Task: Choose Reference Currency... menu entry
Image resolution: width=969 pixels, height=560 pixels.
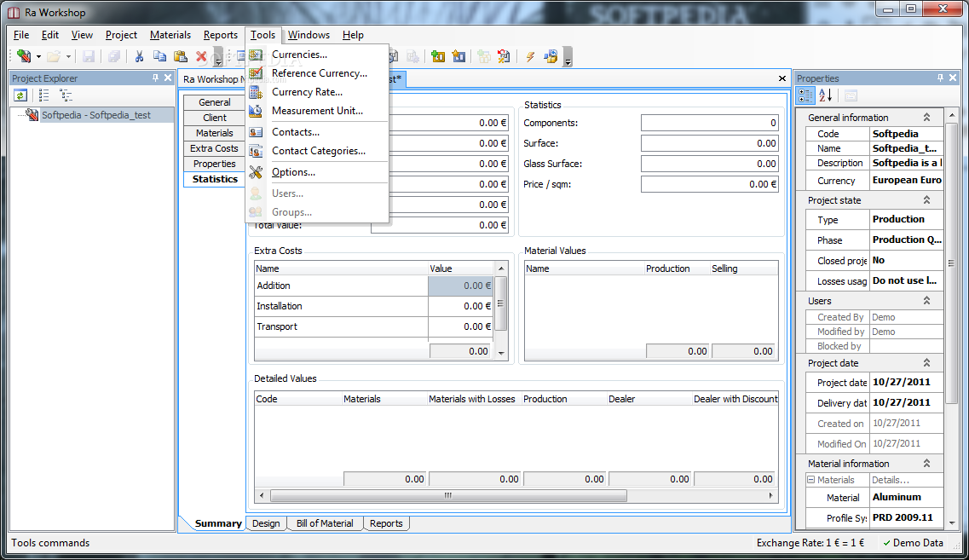Action: click(x=318, y=73)
